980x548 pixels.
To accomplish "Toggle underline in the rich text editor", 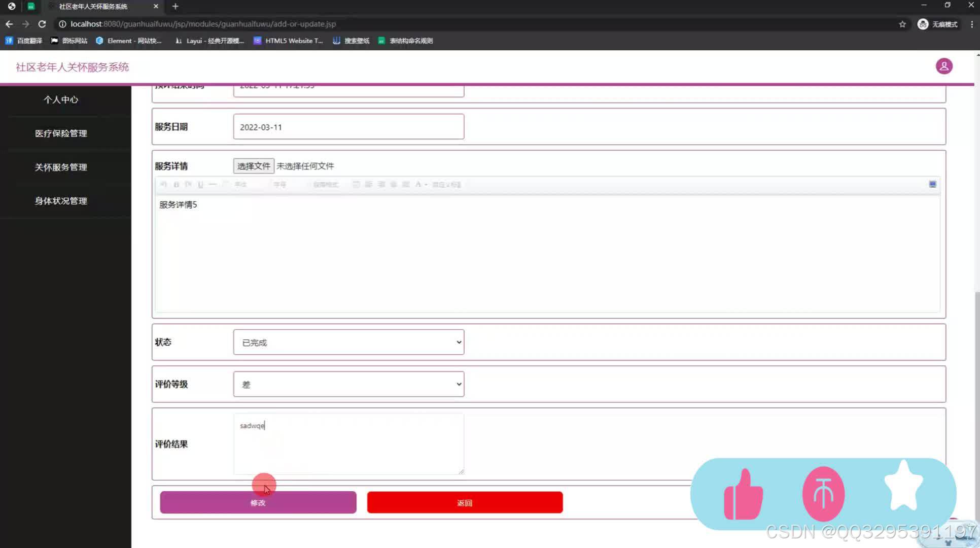I will tap(200, 185).
